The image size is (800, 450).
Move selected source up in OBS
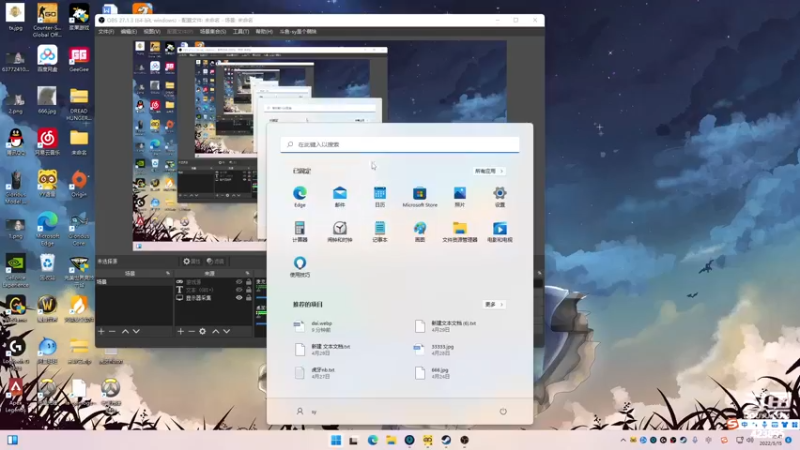coord(215,332)
